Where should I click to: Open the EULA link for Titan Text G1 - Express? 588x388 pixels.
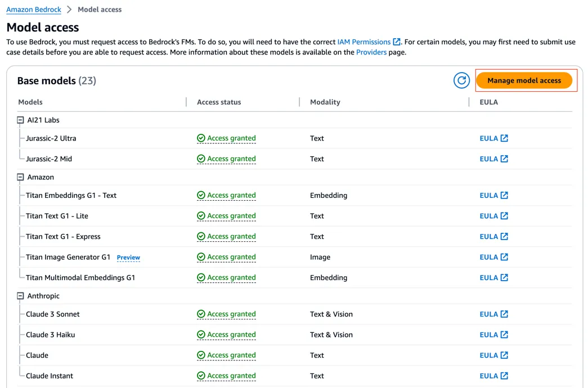click(493, 237)
